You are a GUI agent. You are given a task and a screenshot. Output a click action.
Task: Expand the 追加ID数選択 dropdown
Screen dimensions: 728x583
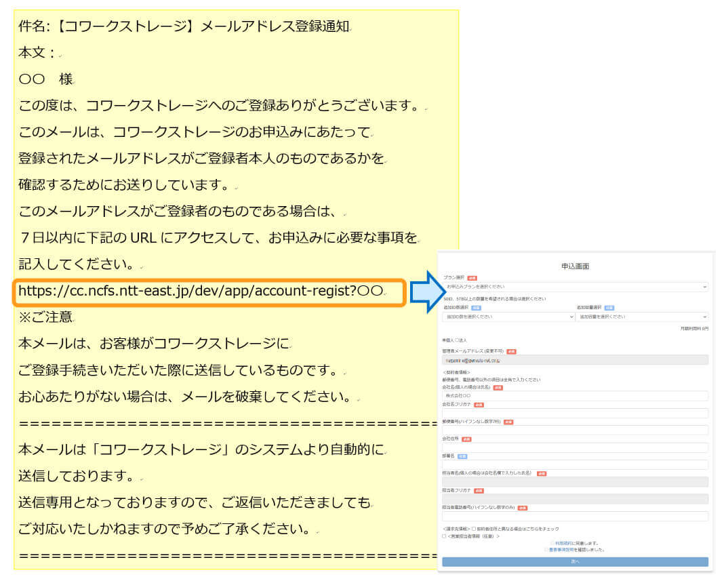[508, 317]
